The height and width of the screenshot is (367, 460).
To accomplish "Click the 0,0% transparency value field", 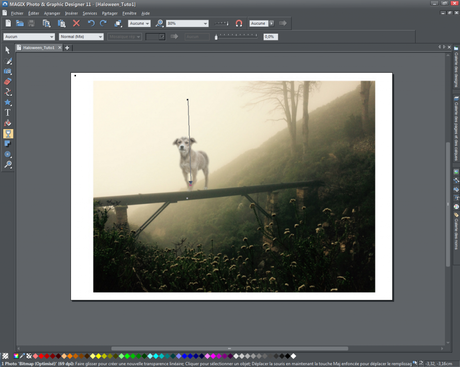I will (270, 37).
